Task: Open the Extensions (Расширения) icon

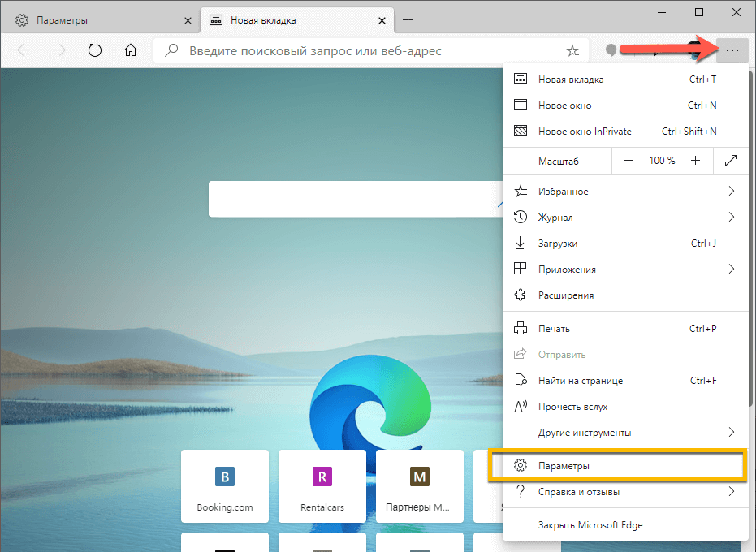Action: tap(520, 295)
